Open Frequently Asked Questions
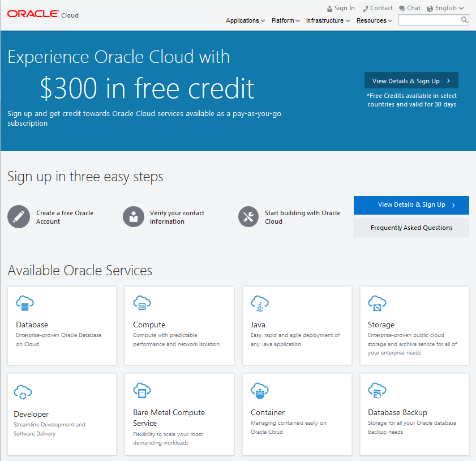The width and height of the screenshot is (476, 461). point(411,228)
